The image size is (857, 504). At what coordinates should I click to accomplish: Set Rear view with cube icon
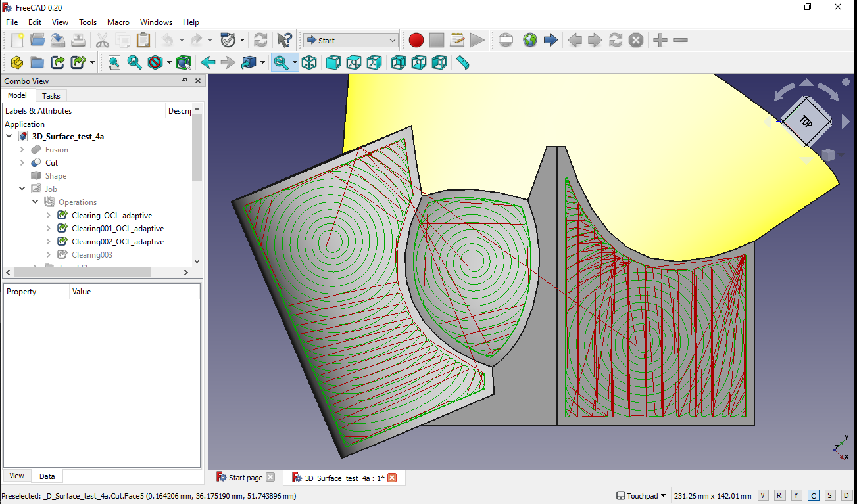coord(399,62)
